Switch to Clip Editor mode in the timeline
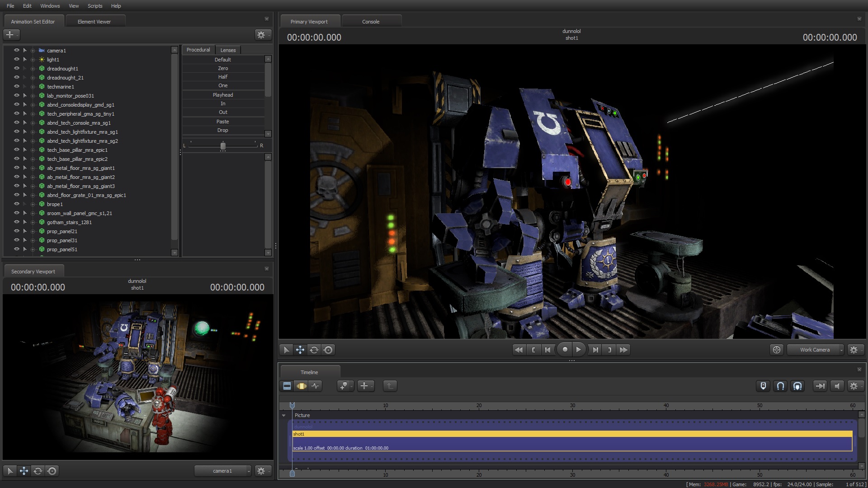The image size is (868, 488). (287, 386)
